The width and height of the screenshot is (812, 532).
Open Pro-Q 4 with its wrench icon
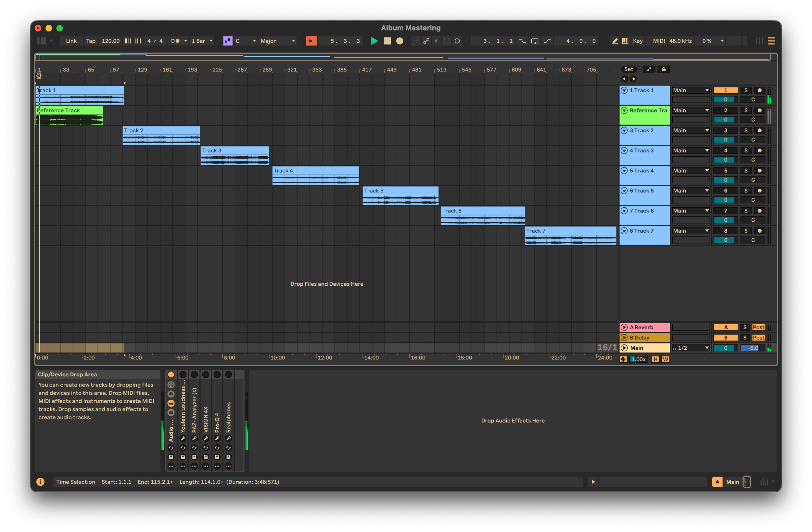click(217, 439)
